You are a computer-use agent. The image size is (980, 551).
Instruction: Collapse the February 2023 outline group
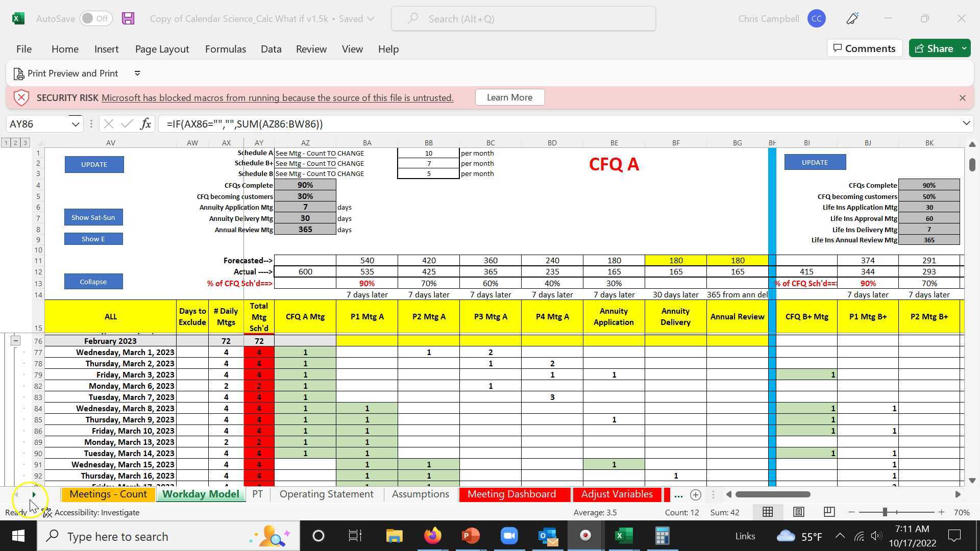click(x=15, y=341)
